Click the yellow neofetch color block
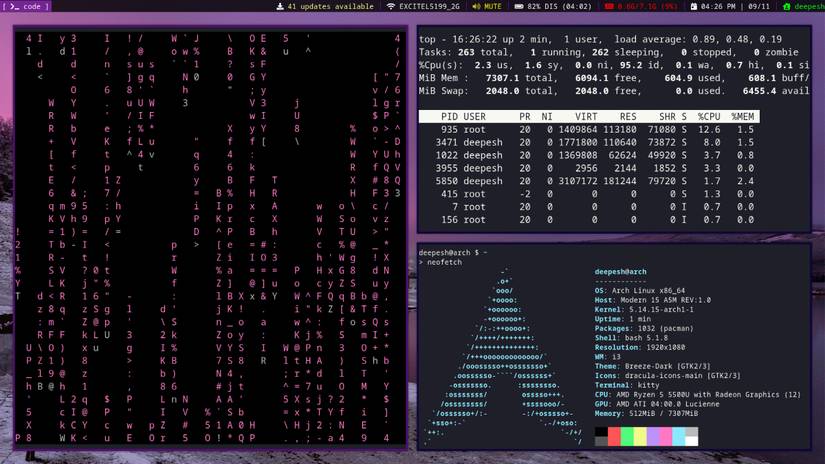 pyautogui.click(x=640, y=437)
